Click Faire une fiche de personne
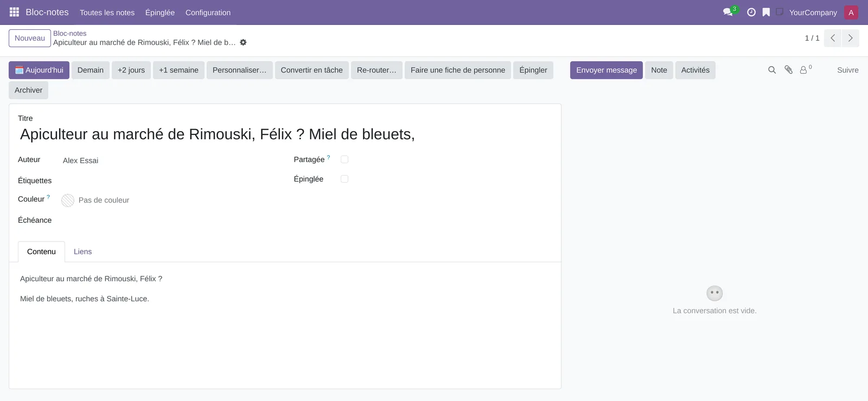This screenshot has width=868, height=401. pos(458,70)
